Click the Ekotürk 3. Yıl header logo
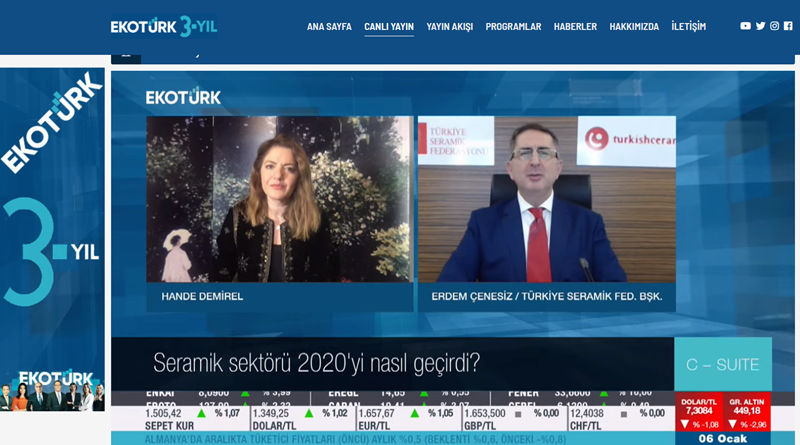 pyautogui.click(x=164, y=26)
